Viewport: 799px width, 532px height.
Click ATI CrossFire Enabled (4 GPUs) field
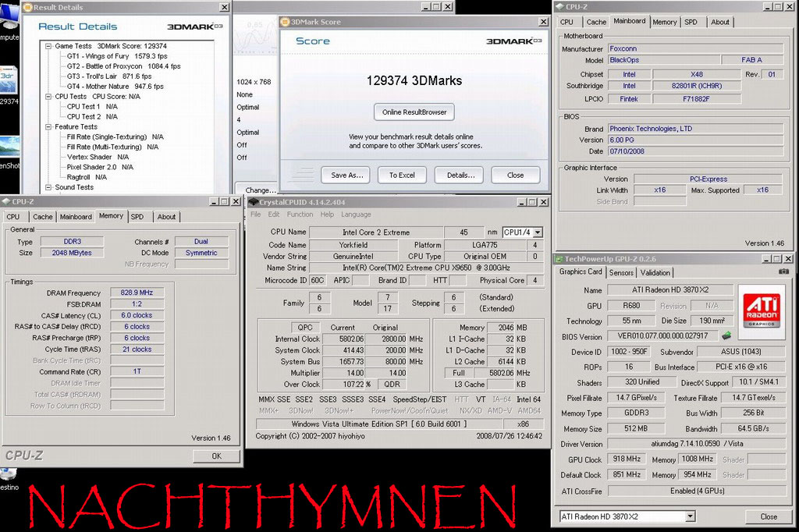(697, 491)
